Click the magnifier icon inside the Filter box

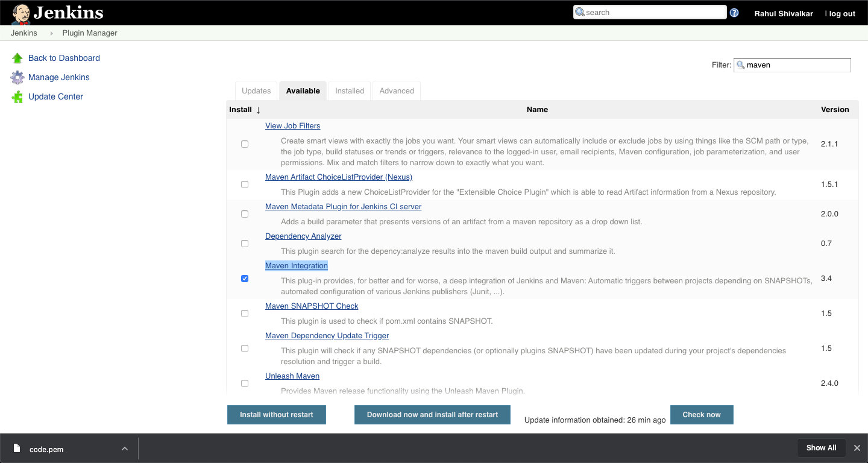[x=741, y=65]
